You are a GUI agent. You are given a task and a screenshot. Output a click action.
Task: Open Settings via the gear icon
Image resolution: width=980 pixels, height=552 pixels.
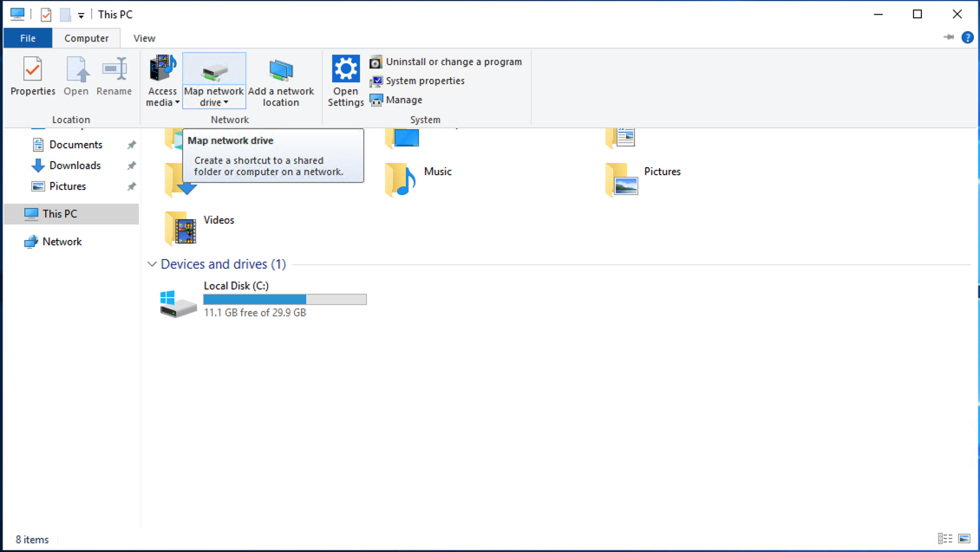pos(346,70)
